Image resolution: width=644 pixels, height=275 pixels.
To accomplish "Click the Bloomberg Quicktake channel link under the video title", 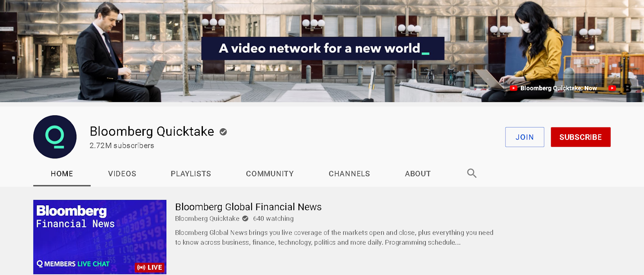I will (x=207, y=219).
